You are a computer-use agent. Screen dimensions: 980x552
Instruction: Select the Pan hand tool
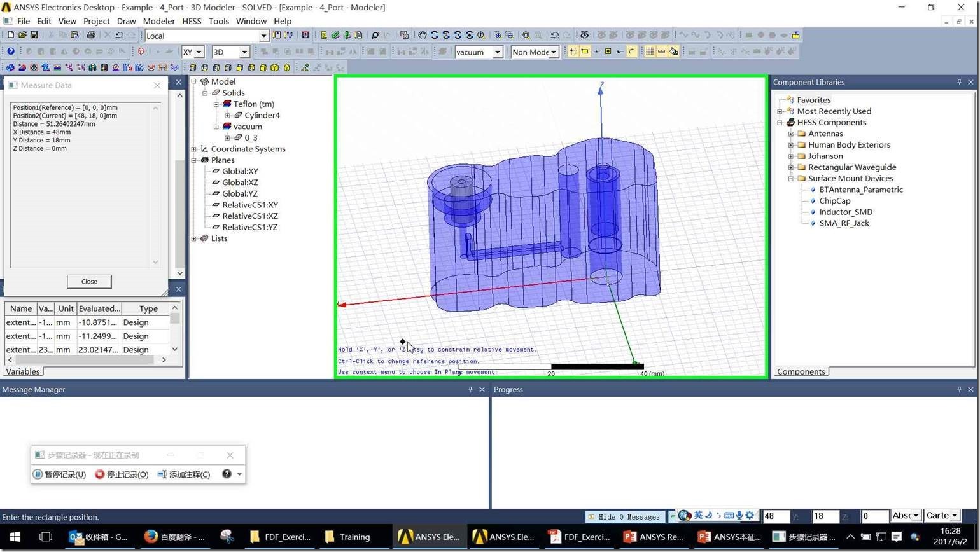click(422, 35)
